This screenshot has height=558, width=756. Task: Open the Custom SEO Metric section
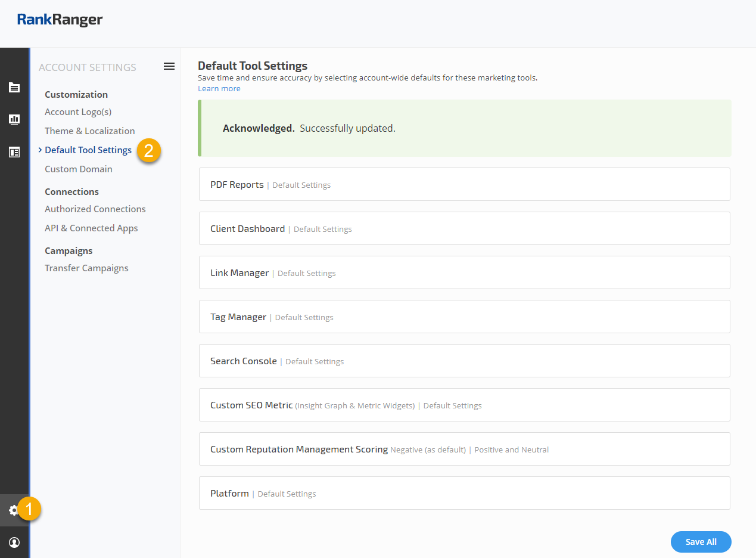click(464, 405)
